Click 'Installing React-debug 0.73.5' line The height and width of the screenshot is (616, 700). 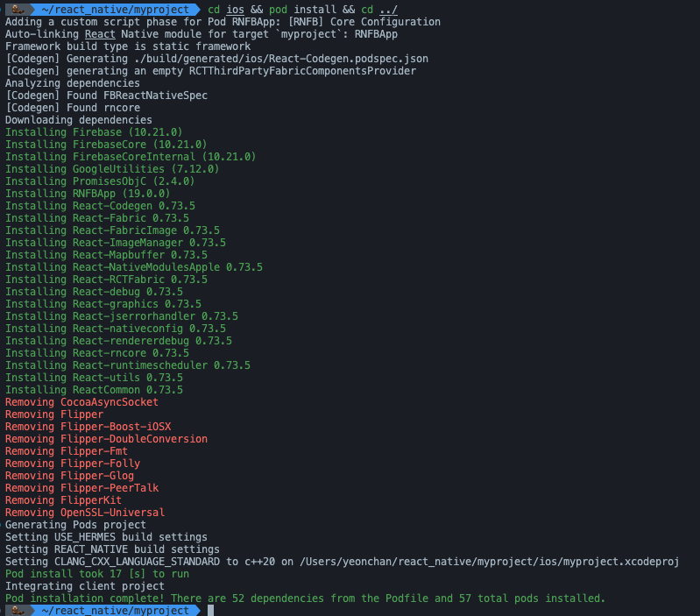(95, 292)
